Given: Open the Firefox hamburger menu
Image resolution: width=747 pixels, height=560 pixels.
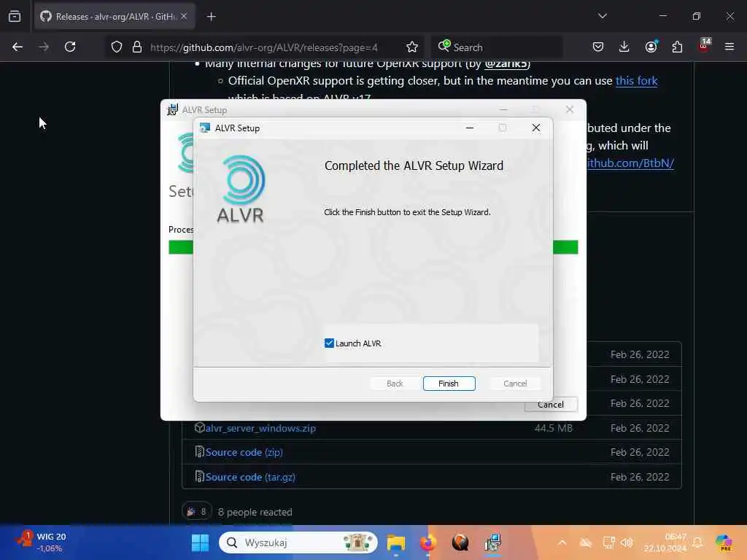Looking at the screenshot, I should pos(729,47).
